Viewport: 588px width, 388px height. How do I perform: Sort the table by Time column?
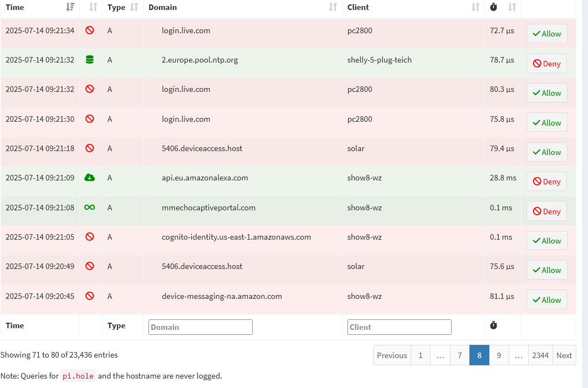(70, 7)
